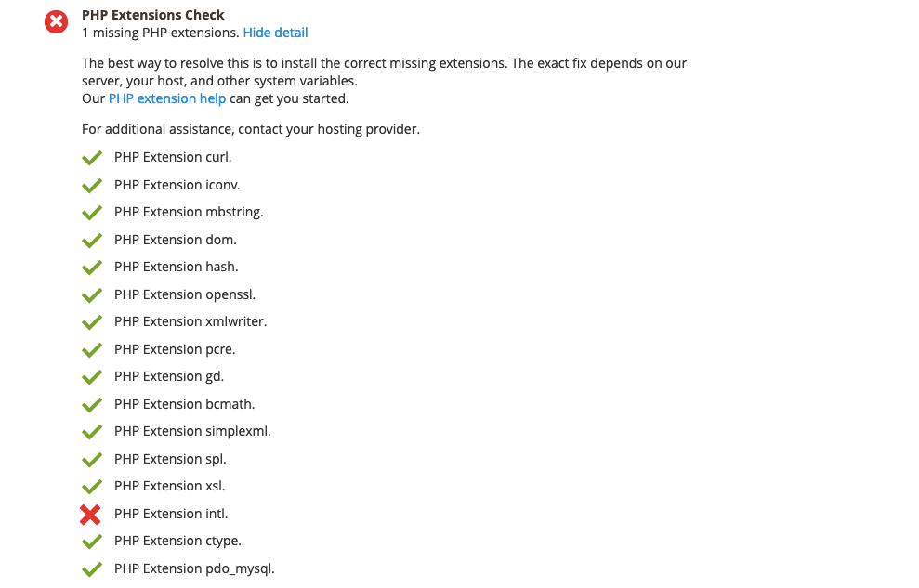Click the green checkmark beside curl extension

coord(92,158)
